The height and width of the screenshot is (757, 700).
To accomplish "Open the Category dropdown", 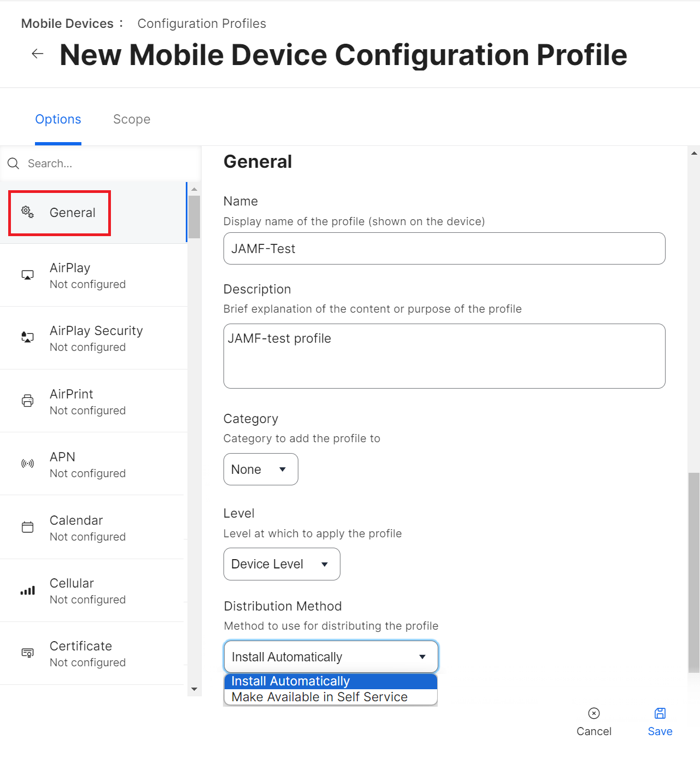I will [x=261, y=470].
